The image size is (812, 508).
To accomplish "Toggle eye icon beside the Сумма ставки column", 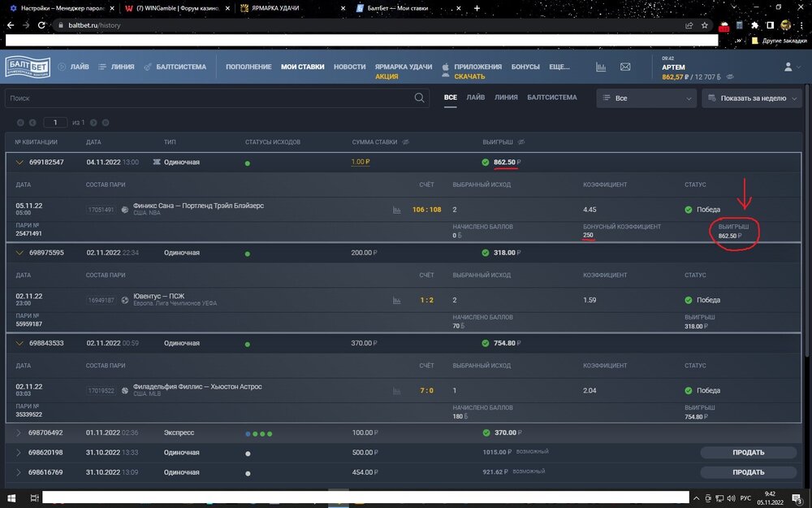I will tap(406, 142).
